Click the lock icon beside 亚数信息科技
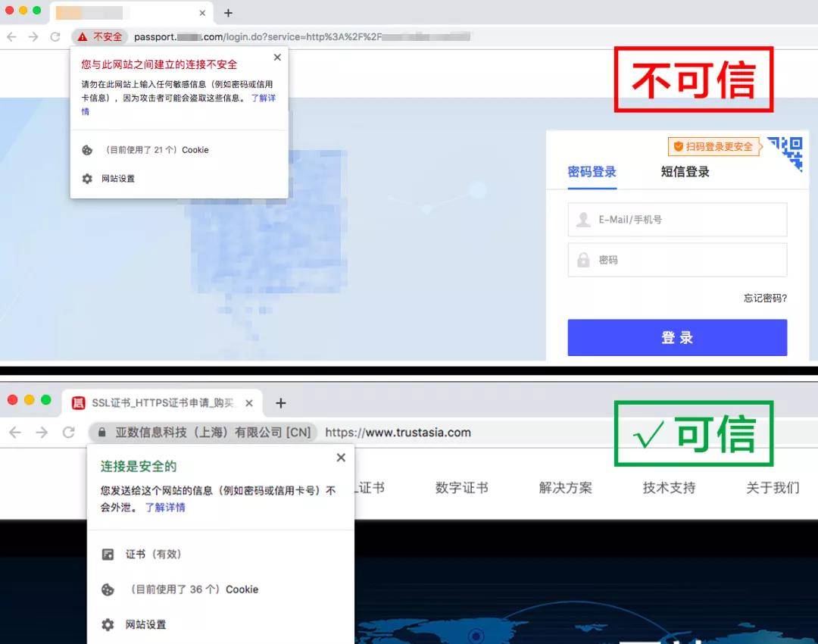Viewport: 818px width, 644px height. click(x=102, y=432)
